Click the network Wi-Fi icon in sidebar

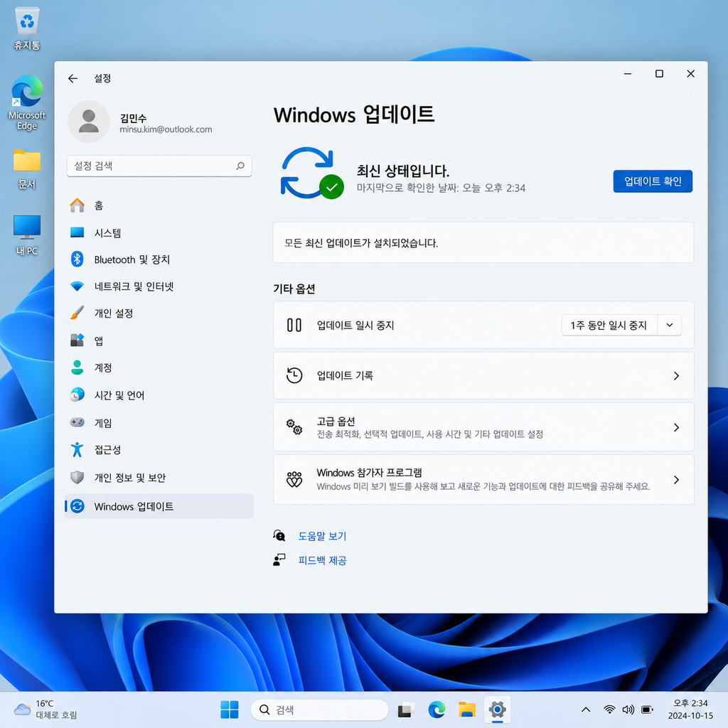click(77, 286)
